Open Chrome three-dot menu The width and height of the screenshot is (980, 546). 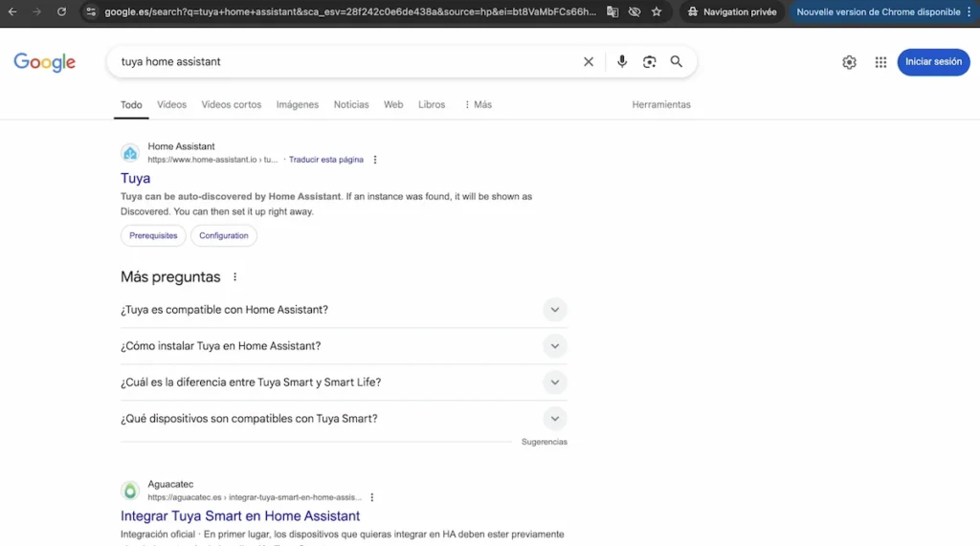[x=969, y=11]
